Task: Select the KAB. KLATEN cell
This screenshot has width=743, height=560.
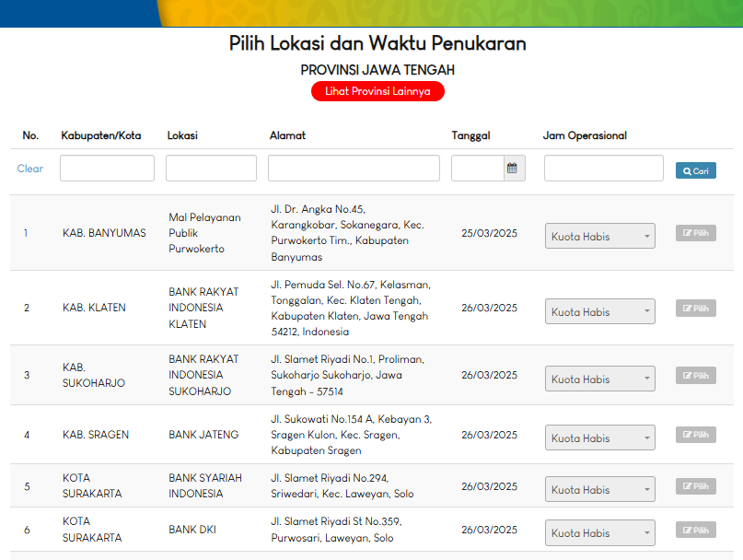Action: [94, 308]
